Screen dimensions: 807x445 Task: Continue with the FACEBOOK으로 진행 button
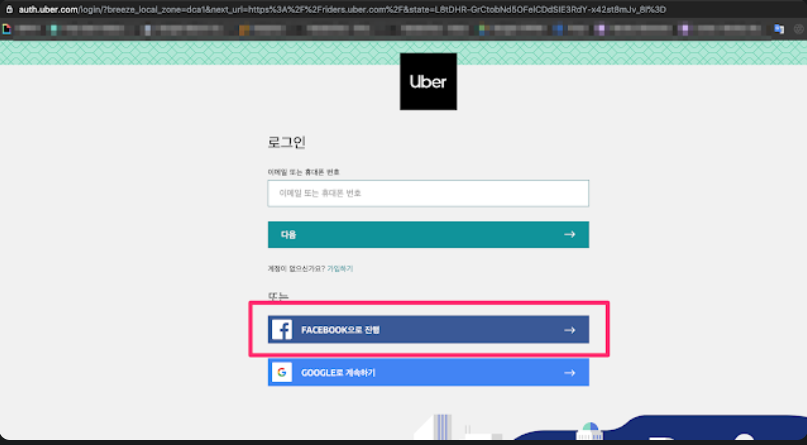[428, 330]
